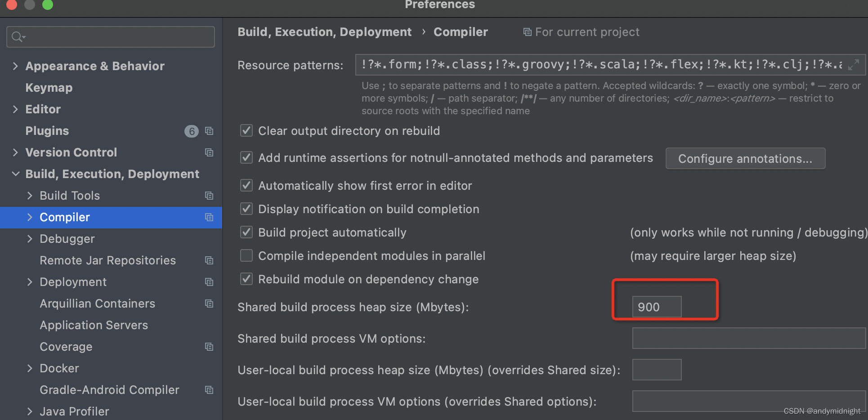Click the project-settings icon beside Version Control

point(209,152)
